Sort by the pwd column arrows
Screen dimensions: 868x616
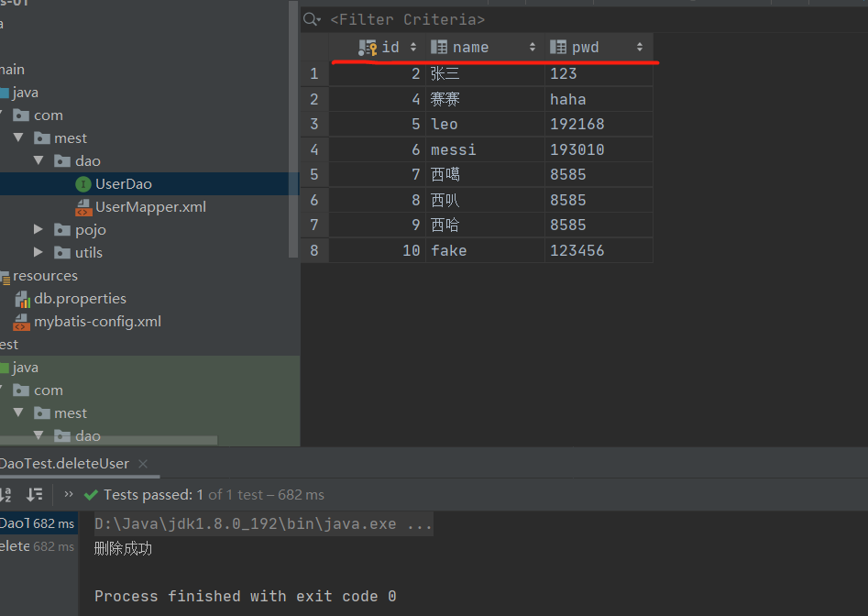click(640, 47)
